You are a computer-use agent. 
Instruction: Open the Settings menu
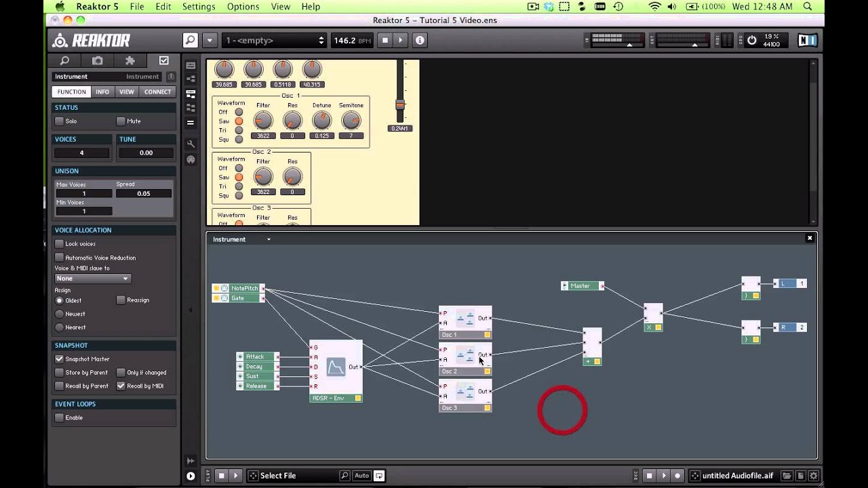click(x=199, y=6)
